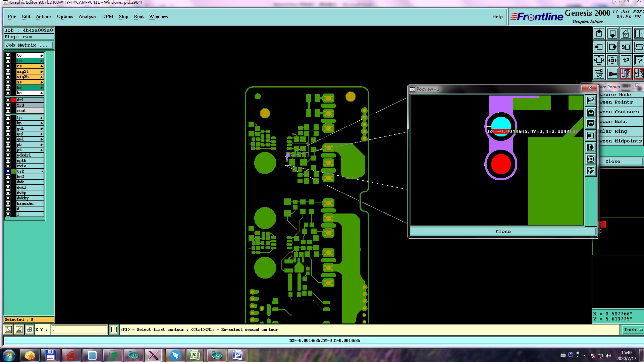Click the pan up arrow icon in main toolbar
Screen dimensions: 644x362
tap(599, 34)
